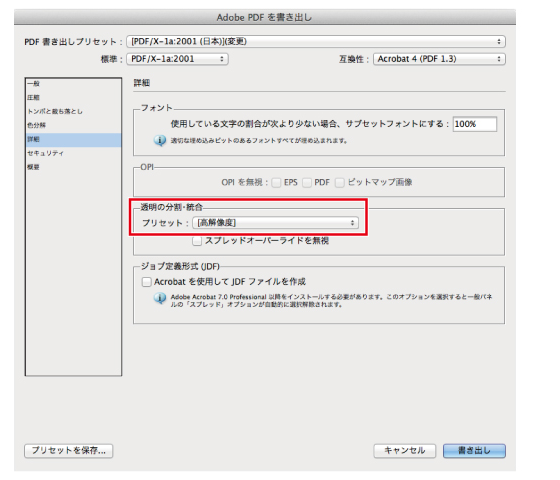Toggle the OPI PDF checkbox

[x=307, y=182]
